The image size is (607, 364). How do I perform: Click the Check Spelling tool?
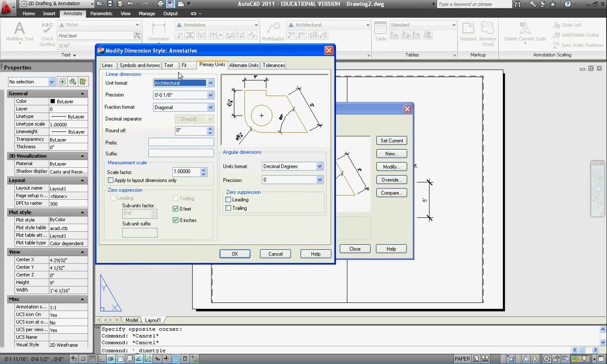(47, 34)
